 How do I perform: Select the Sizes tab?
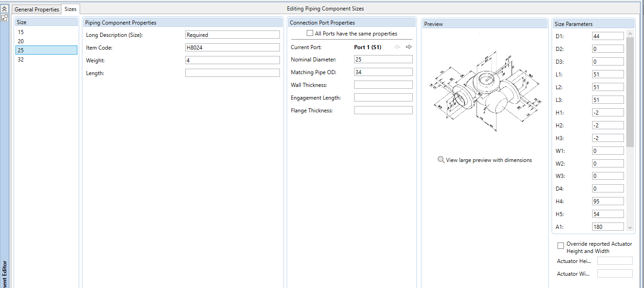70,9
